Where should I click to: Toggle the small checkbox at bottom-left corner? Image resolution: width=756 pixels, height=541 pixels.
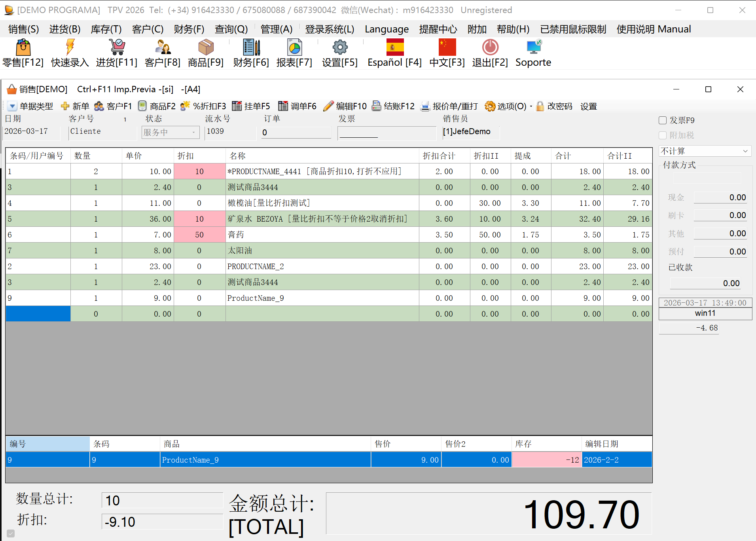(x=11, y=533)
